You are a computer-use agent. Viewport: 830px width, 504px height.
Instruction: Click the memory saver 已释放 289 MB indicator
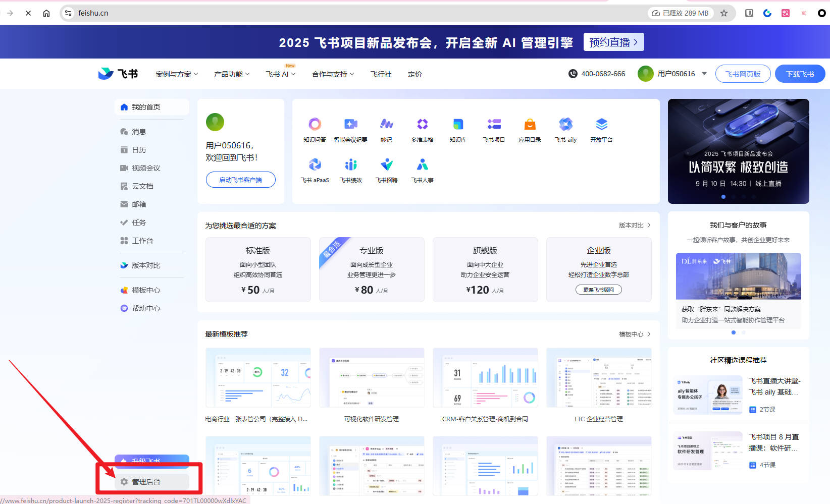click(x=681, y=13)
